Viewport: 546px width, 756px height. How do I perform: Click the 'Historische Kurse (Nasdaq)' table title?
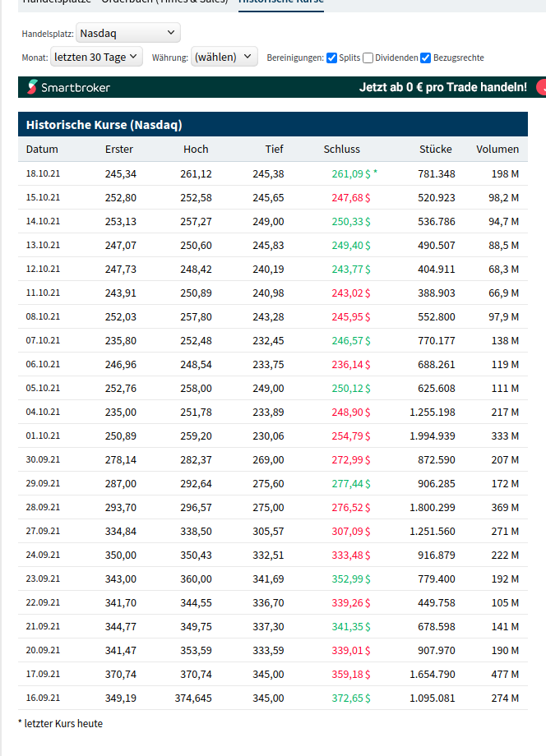coord(104,125)
